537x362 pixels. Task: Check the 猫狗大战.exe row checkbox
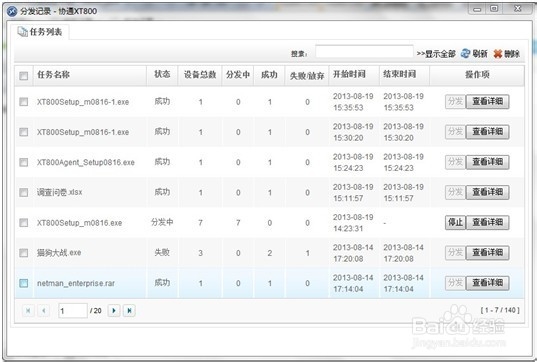tap(24, 253)
